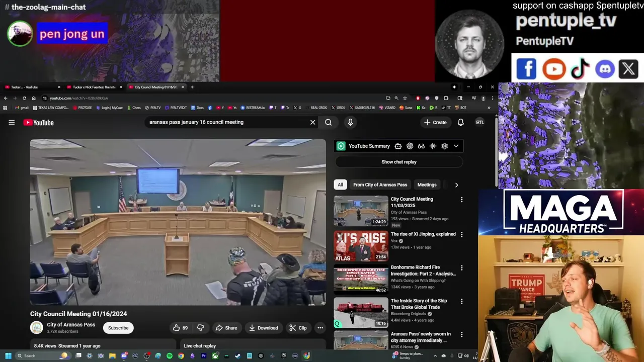The image size is (644, 362).
Task: Open the Discord icon in the stream overlay
Action: [605, 69]
